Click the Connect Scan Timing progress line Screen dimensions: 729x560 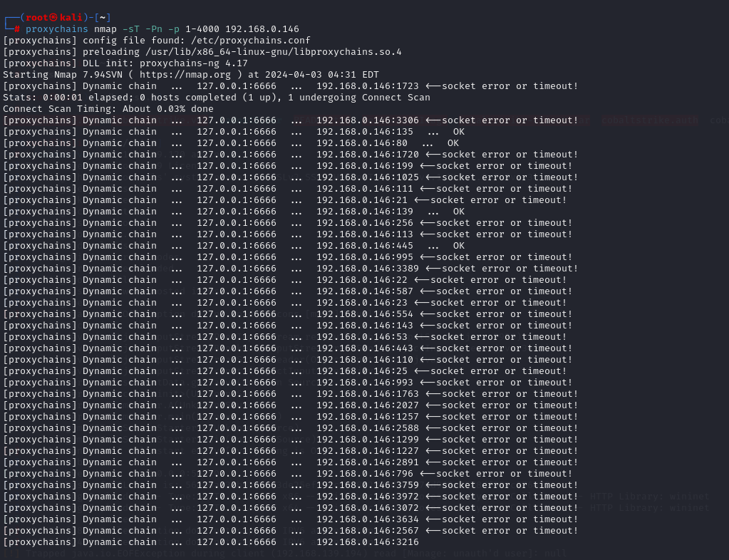tap(108, 109)
